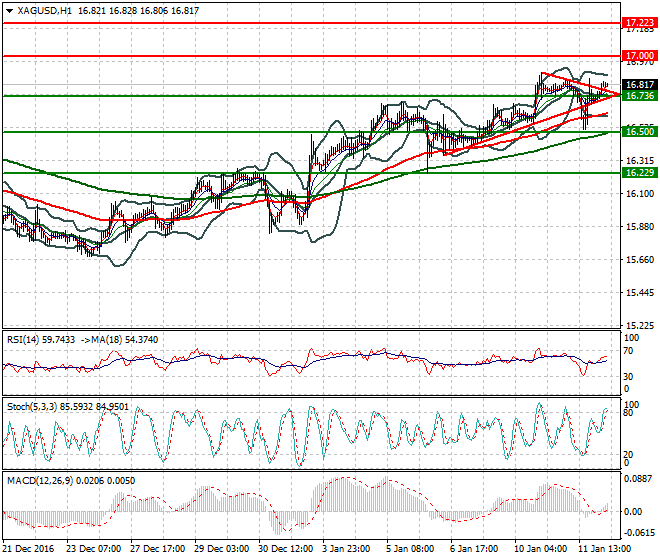Click the RSI(14) 59.7433 indicator label

pyautogui.click(x=41, y=340)
